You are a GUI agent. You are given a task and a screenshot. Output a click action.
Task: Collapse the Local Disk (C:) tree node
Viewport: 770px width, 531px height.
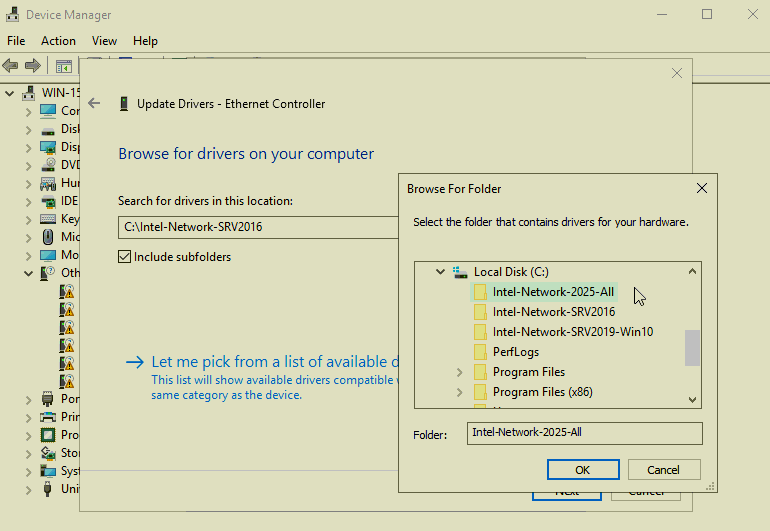(440, 272)
